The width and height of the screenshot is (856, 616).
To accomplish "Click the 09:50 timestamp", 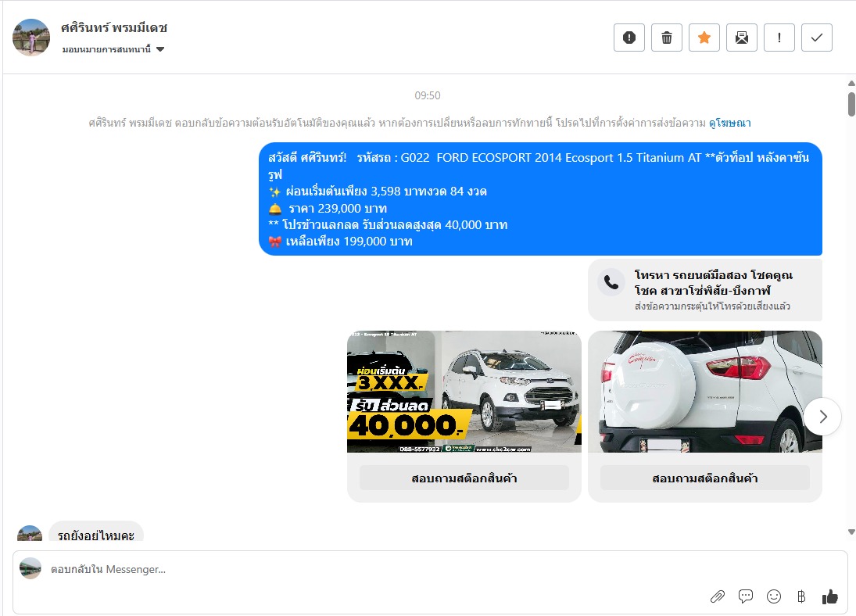I will click(x=428, y=95).
